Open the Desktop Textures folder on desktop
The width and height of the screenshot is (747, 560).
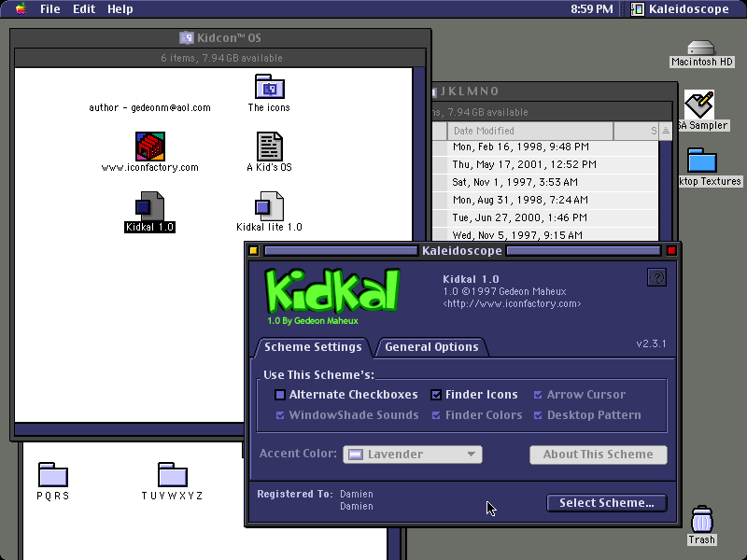[702, 161]
